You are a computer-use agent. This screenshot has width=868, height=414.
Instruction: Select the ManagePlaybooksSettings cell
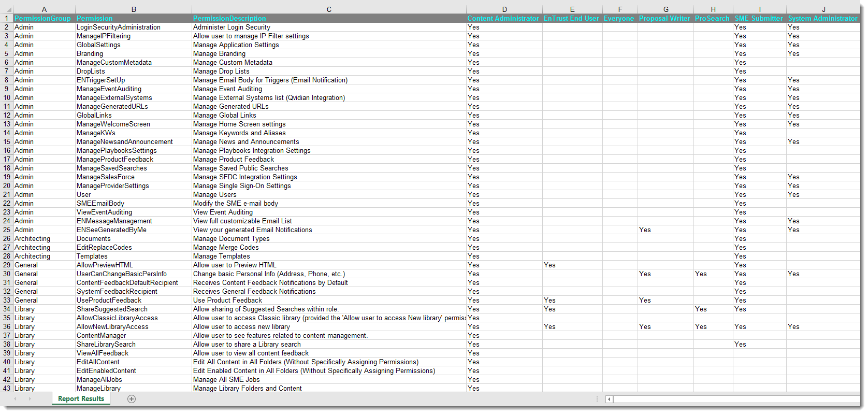134,150
